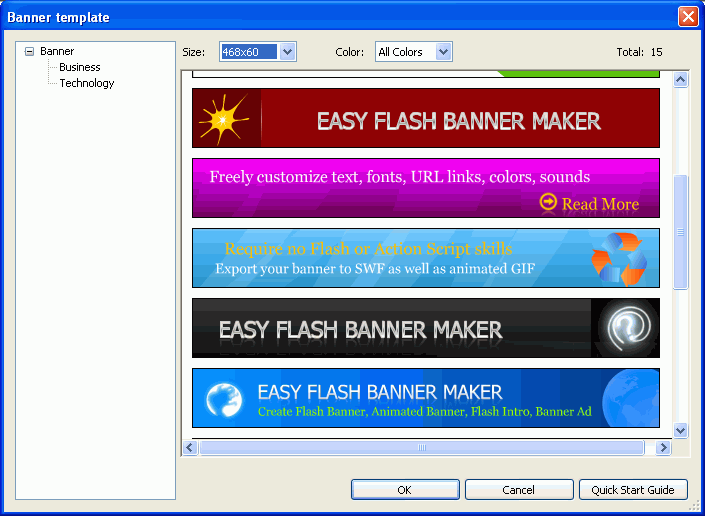
Task: Click the Color: label
Action: 349,52
